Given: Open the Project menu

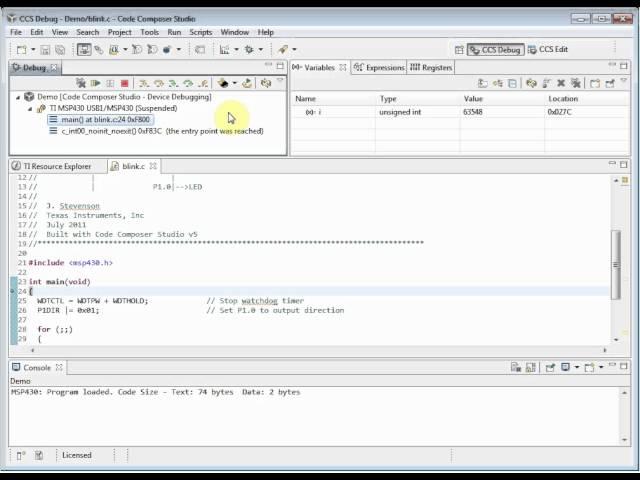Looking at the screenshot, I should [x=119, y=32].
